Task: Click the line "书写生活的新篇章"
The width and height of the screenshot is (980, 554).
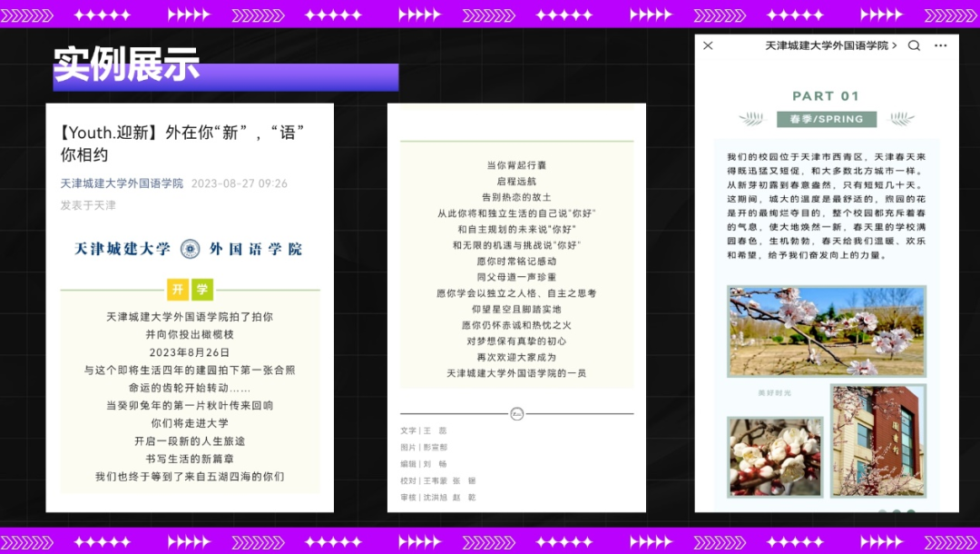Action: click(190, 459)
